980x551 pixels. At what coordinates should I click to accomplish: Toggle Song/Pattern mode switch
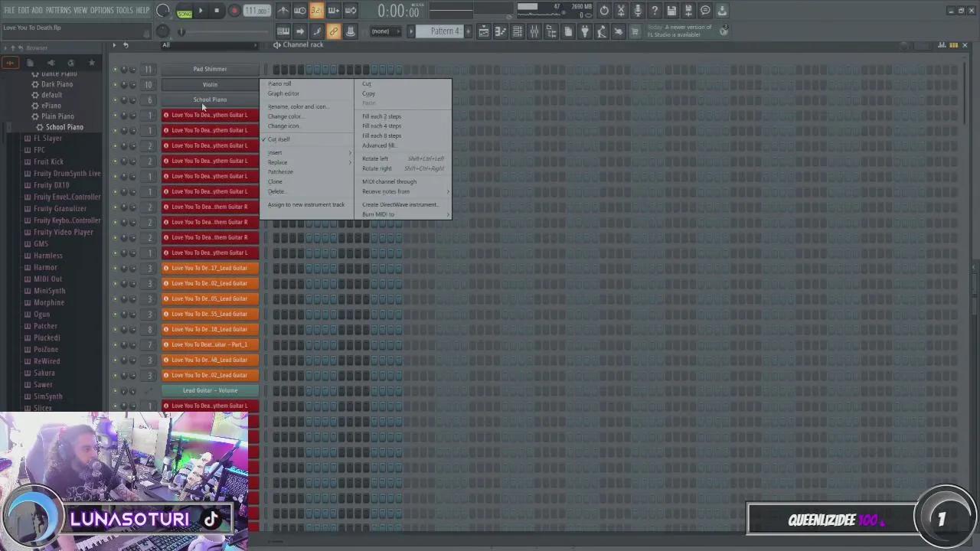point(185,11)
